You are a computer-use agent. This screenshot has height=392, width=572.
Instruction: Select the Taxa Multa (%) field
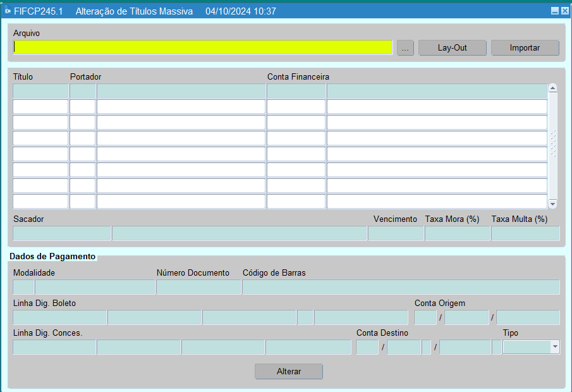pos(525,233)
